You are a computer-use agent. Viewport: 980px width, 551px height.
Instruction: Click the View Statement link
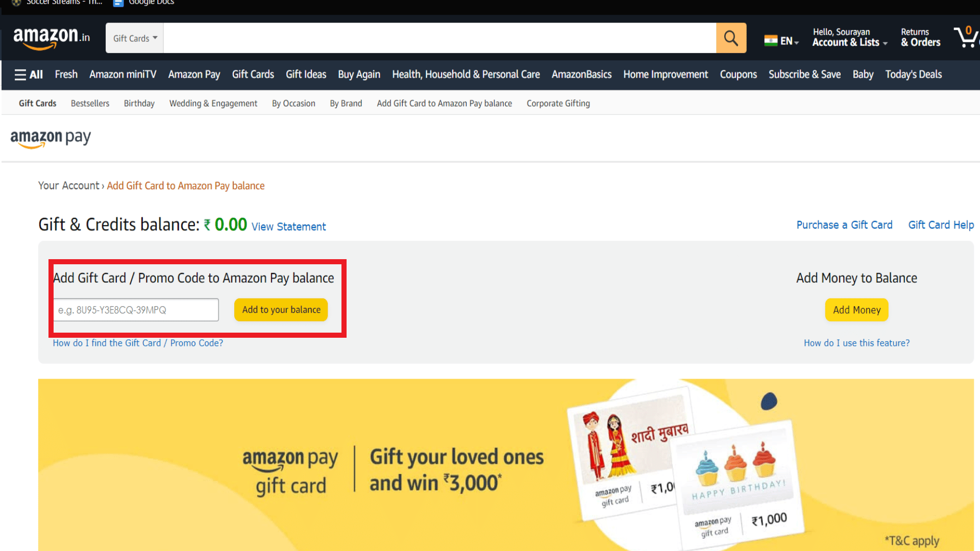288,226
